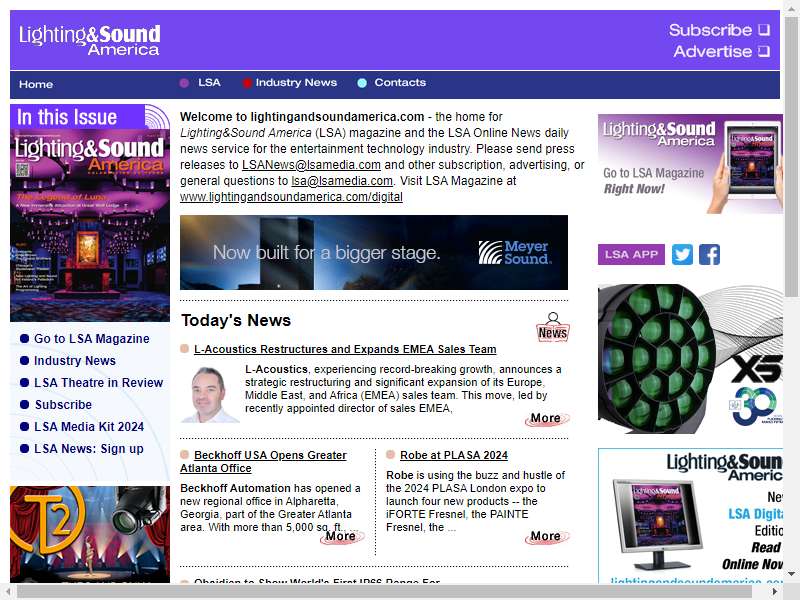Open www.lightingandsoundamerica.com/digital link
Image resolution: width=800 pixels, height=600 pixels.
coord(291,196)
